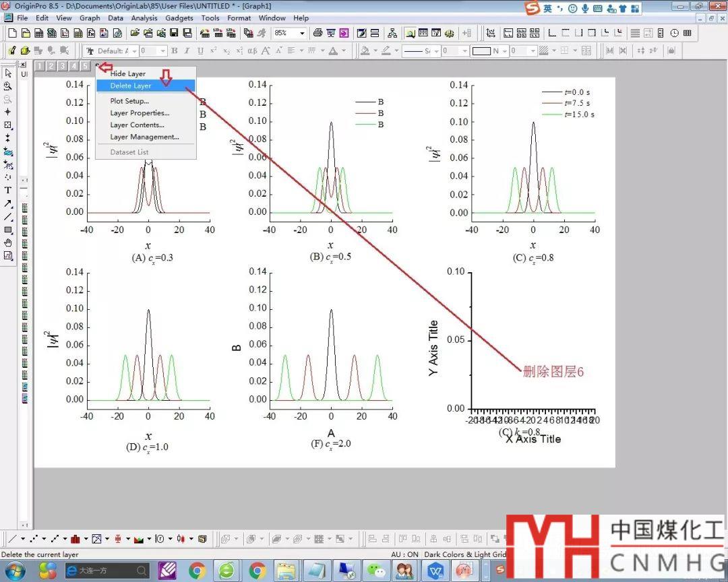728x582 pixels.
Task: Open the Analysis menu
Action: 144,18
